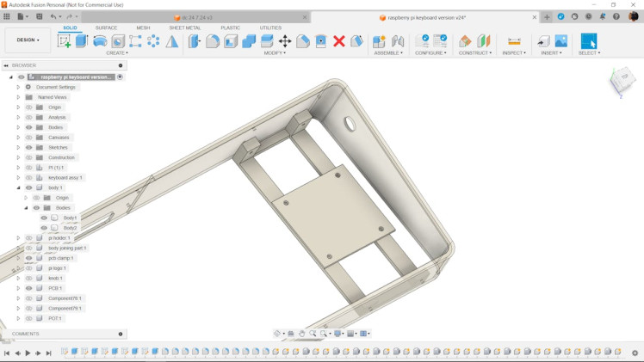Open the ASSEMBLE menu label

388,53
